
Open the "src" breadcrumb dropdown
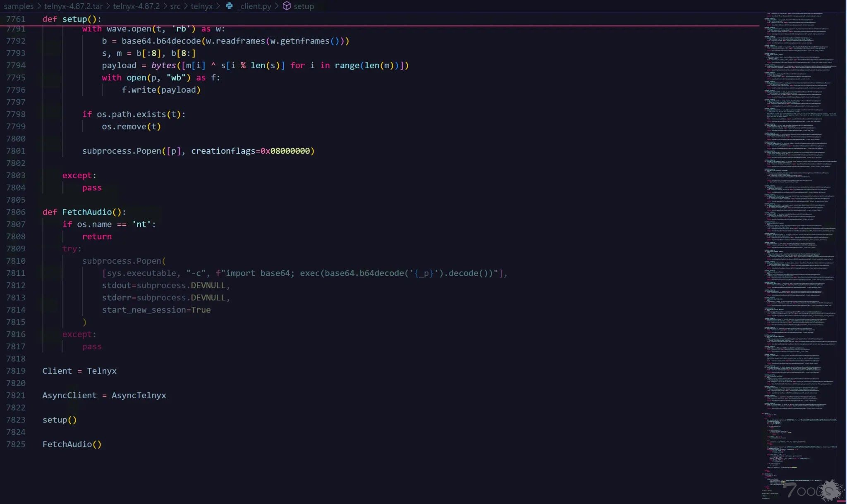pyautogui.click(x=175, y=6)
